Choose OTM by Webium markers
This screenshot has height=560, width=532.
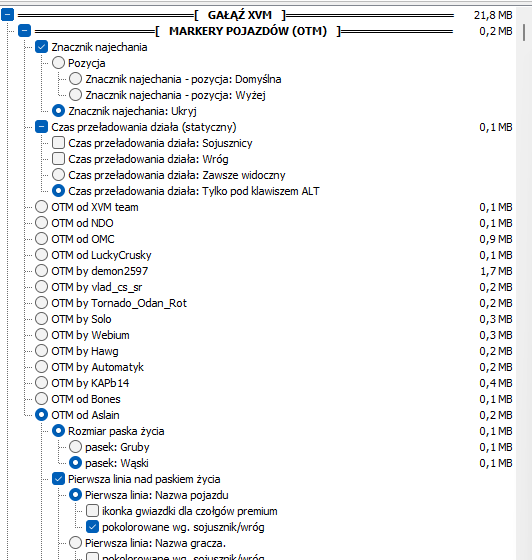(x=41, y=335)
